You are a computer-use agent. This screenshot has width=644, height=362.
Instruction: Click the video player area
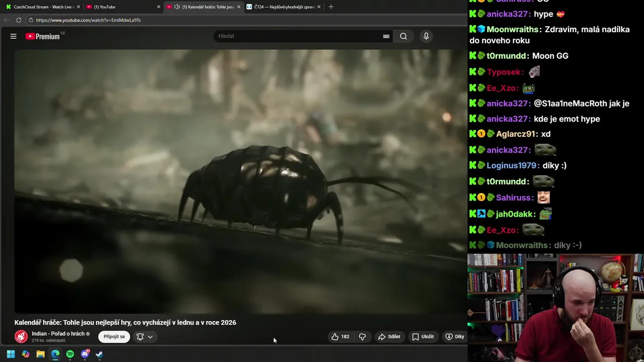pos(240,181)
